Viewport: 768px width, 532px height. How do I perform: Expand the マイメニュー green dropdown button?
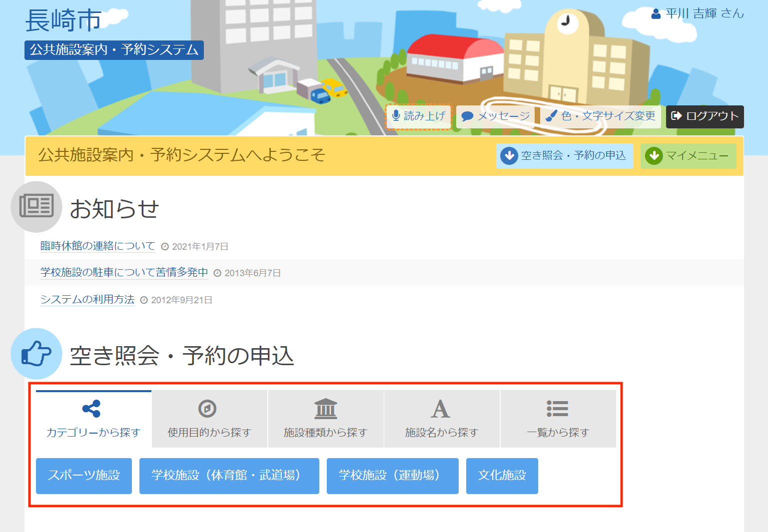pos(688,156)
